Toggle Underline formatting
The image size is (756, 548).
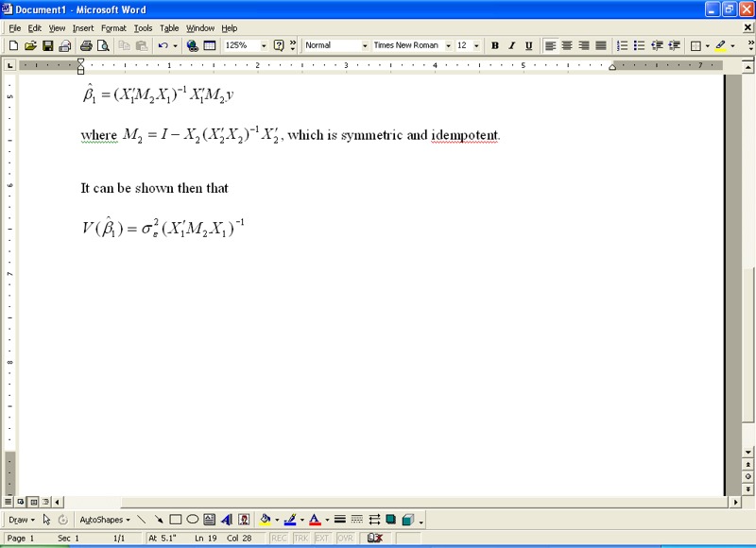click(528, 45)
